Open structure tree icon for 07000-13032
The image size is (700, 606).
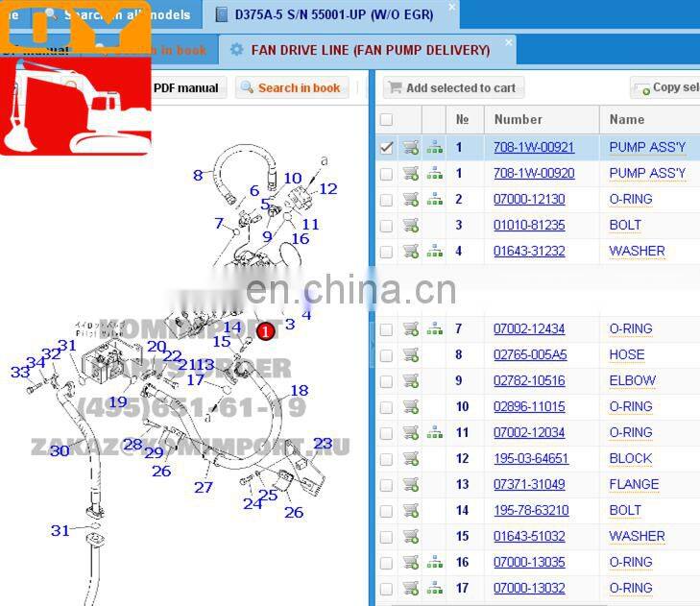pos(435,588)
